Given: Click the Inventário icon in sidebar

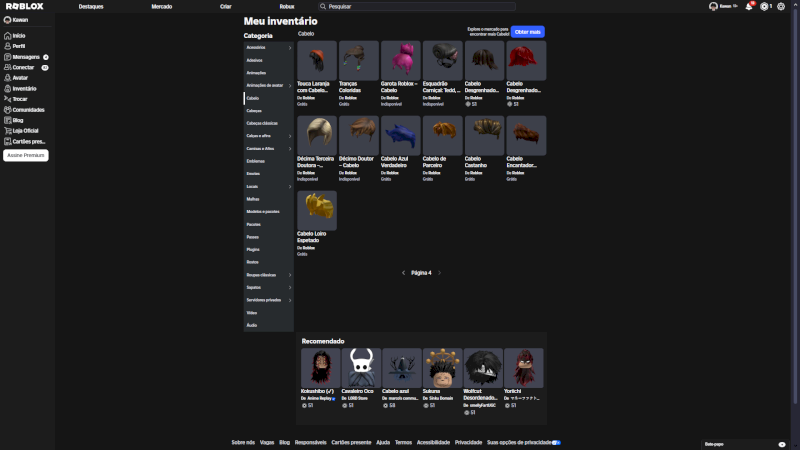Looking at the screenshot, I should click(x=8, y=89).
